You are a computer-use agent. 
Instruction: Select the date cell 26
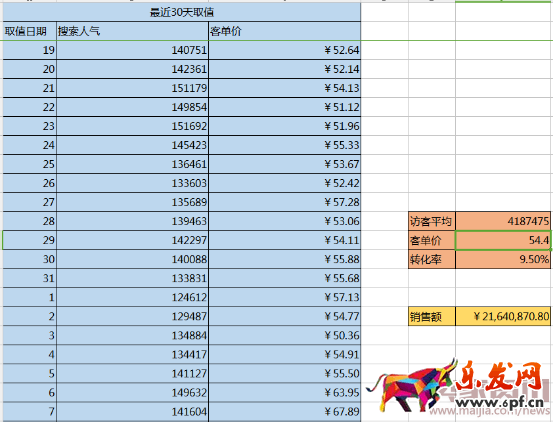(x=30, y=184)
